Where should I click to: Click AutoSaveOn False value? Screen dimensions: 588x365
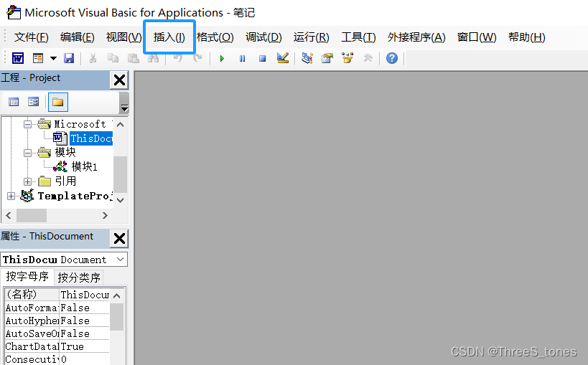coord(85,333)
